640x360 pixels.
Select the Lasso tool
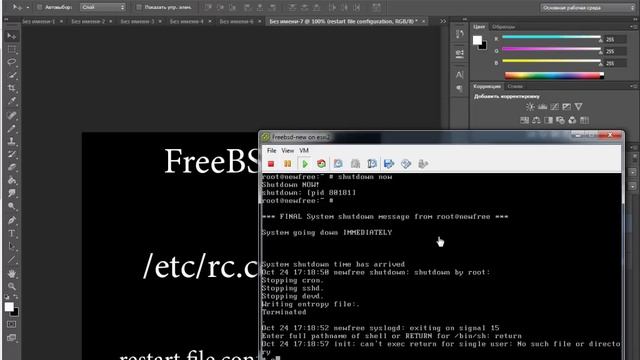(11, 62)
